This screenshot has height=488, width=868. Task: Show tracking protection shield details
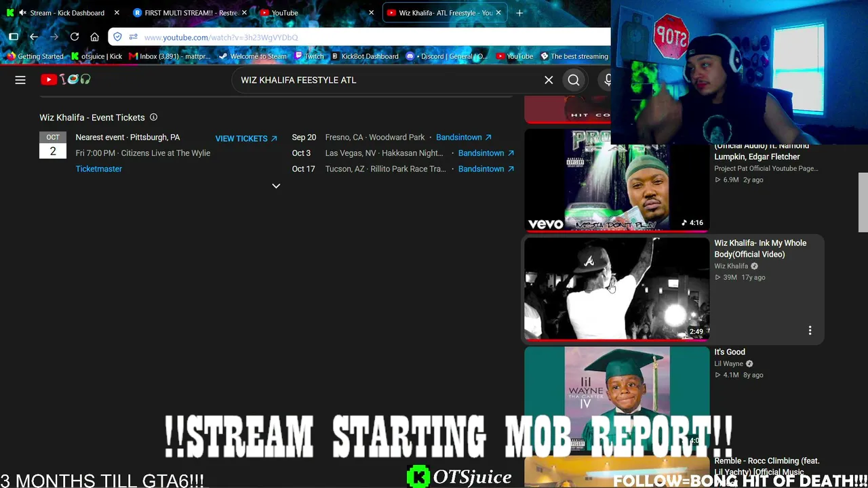pos(118,37)
